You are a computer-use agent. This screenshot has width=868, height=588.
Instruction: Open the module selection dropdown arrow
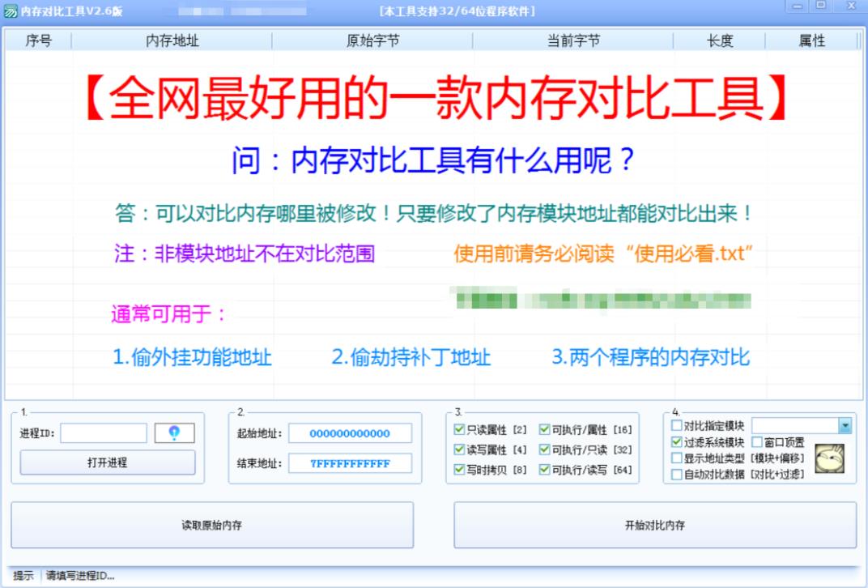click(845, 426)
